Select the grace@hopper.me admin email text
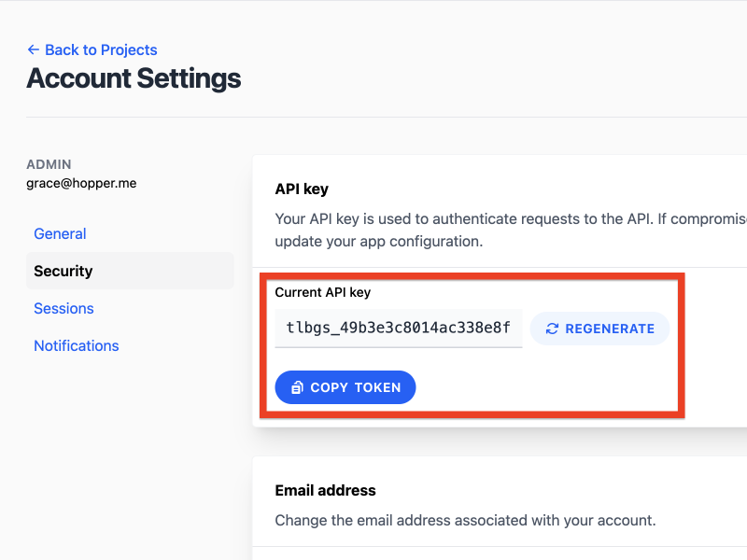The image size is (747, 560). pyautogui.click(x=81, y=183)
